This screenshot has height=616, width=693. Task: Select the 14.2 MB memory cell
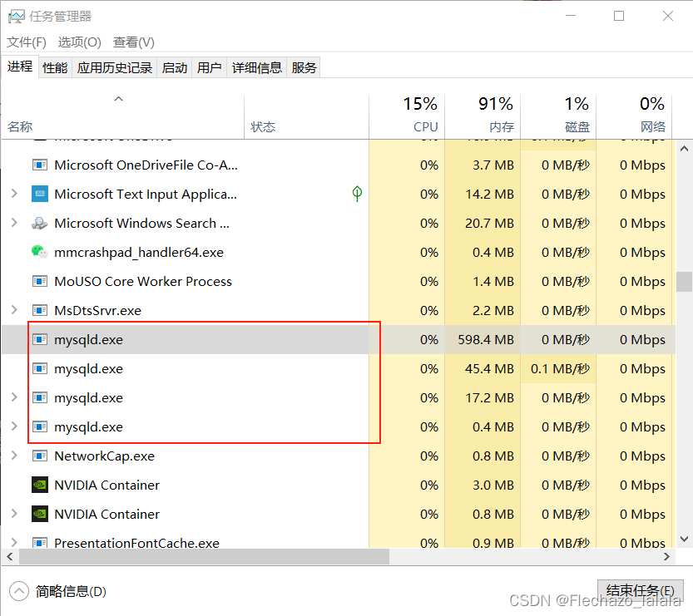pyautogui.click(x=483, y=195)
